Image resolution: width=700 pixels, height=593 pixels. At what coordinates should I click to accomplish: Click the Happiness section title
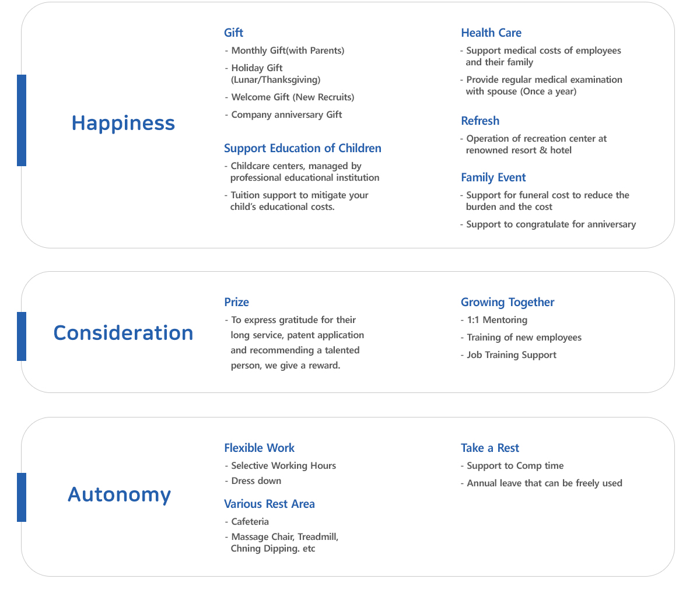pos(123,123)
